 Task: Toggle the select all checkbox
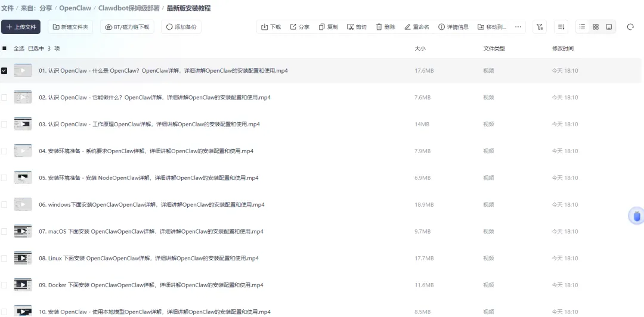[4, 48]
